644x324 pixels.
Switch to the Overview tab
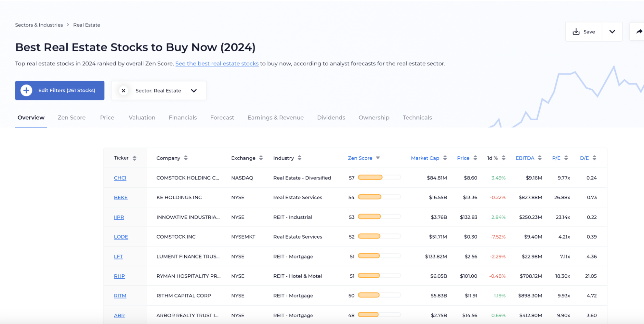[31, 118]
